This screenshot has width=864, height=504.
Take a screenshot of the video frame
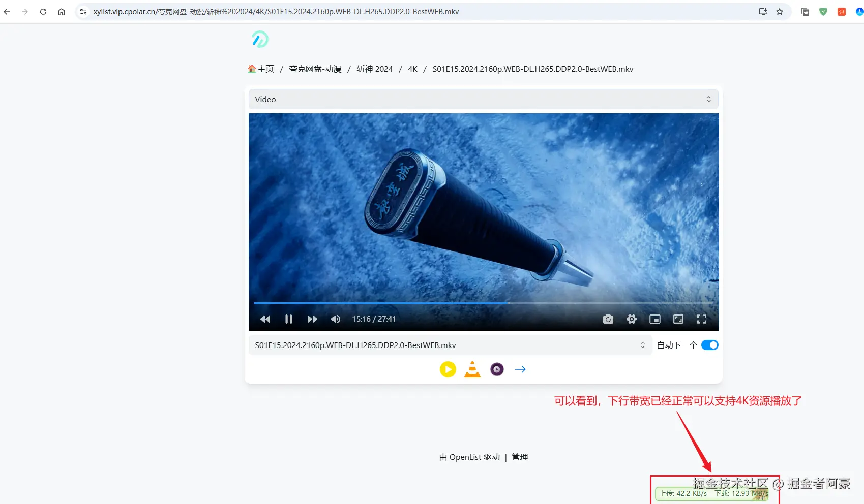click(x=608, y=319)
